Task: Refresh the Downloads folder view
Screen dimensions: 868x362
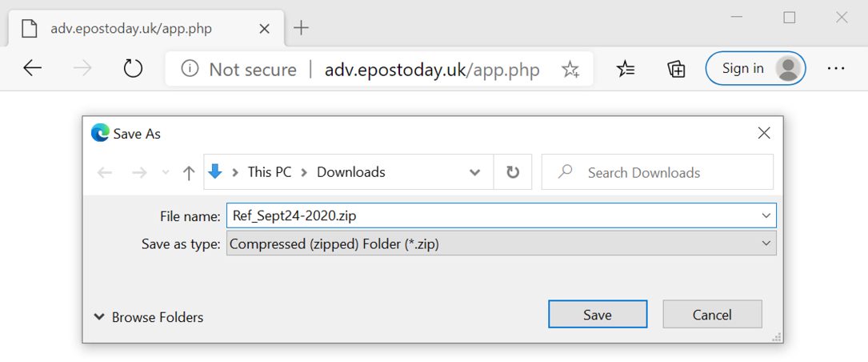Action: (513, 172)
